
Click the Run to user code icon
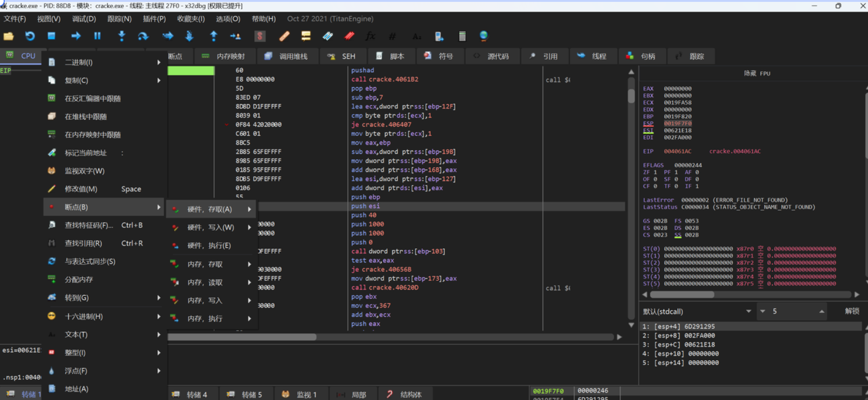[x=235, y=36]
